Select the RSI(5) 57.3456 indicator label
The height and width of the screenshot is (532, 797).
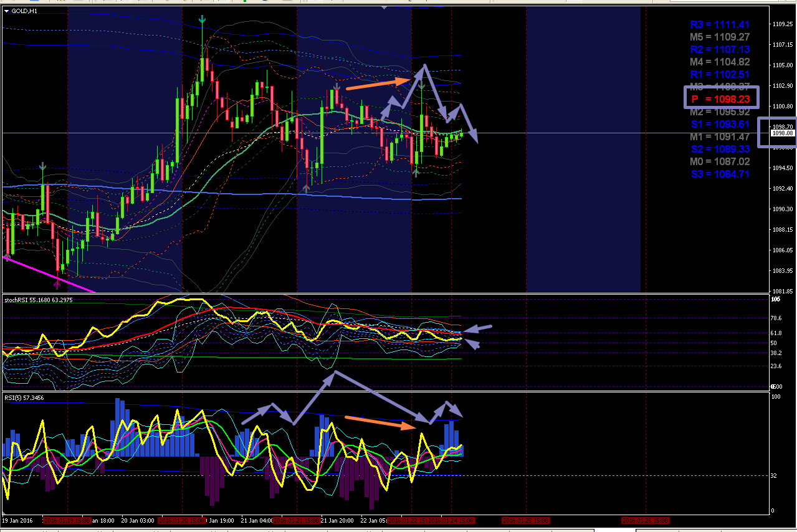click(x=25, y=397)
